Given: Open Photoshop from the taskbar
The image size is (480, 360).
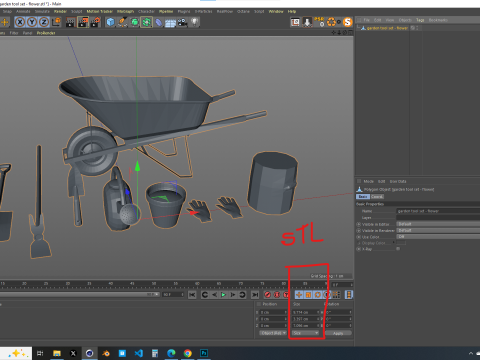Looking at the screenshot, I should click(x=204, y=353).
